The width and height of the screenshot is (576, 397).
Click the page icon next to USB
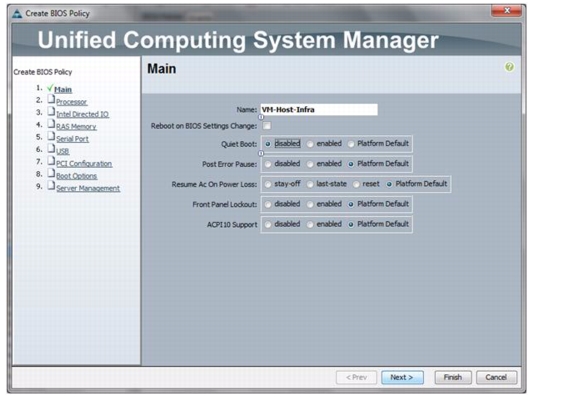tap(51, 149)
